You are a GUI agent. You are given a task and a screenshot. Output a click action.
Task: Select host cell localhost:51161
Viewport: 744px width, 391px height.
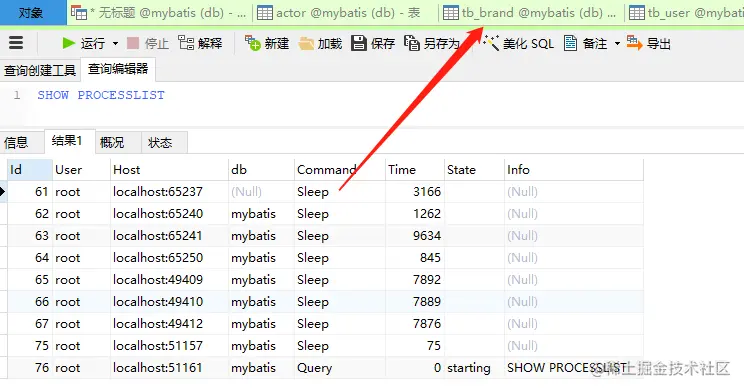[169, 368]
